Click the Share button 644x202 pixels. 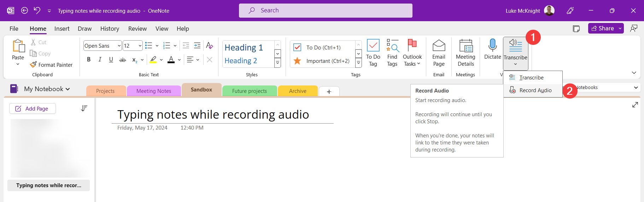pyautogui.click(x=603, y=28)
